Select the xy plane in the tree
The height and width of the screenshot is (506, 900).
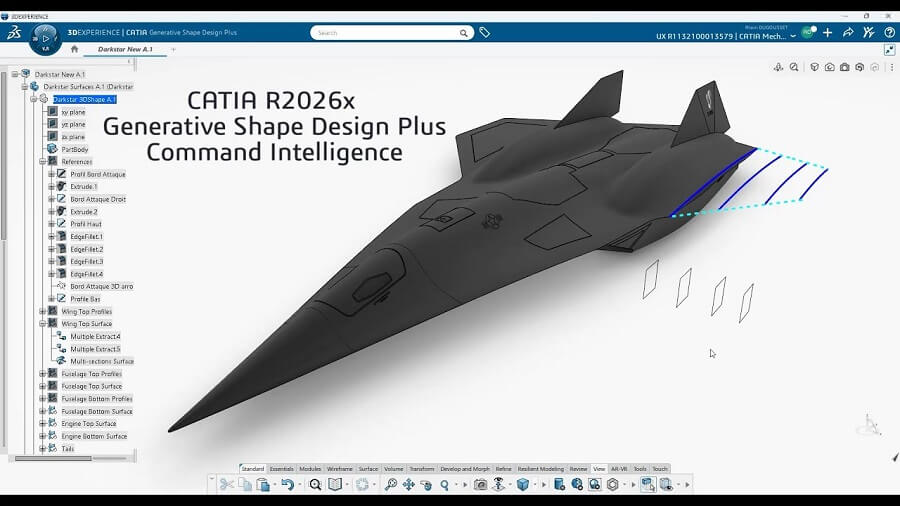[73, 112]
